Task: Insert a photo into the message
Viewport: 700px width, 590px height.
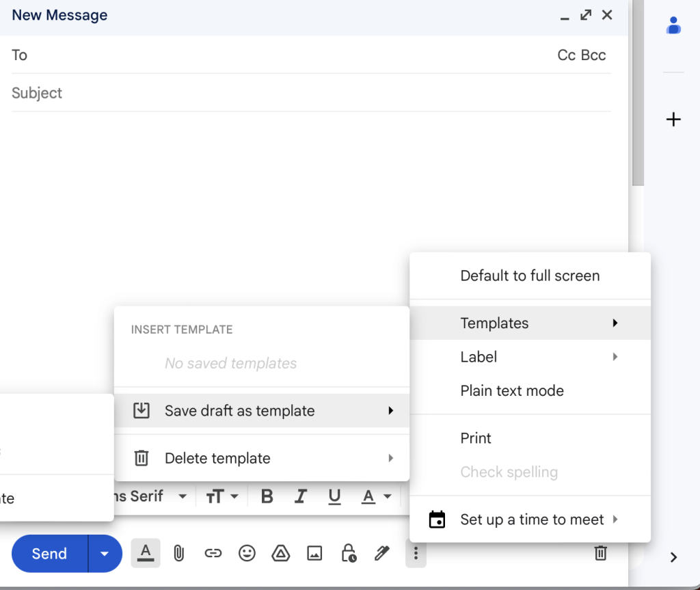Action: 314,554
